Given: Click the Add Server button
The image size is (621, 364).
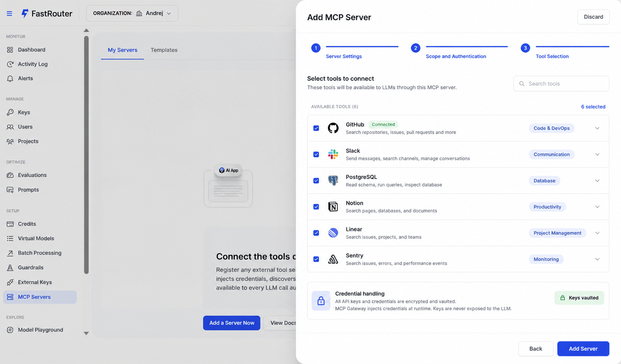Looking at the screenshot, I should 583,349.
